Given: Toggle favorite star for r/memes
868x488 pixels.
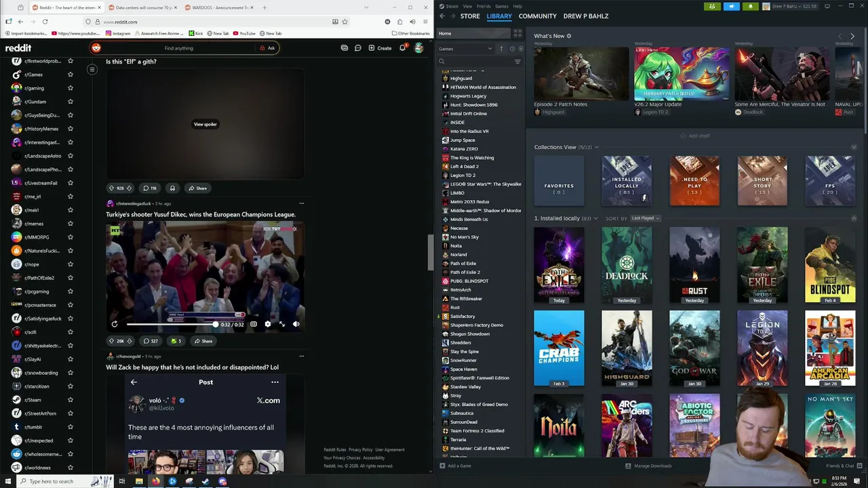Looking at the screenshot, I should (x=70, y=224).
